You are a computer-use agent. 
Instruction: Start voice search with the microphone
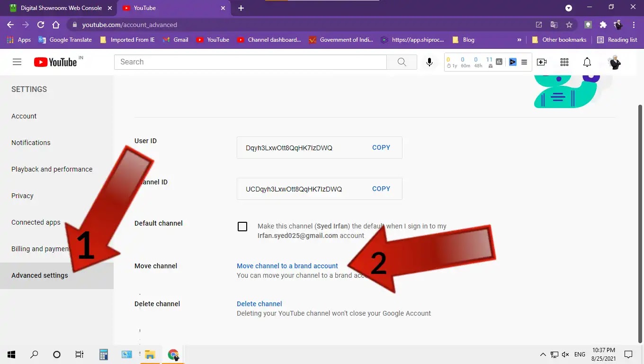coord(429,62)
